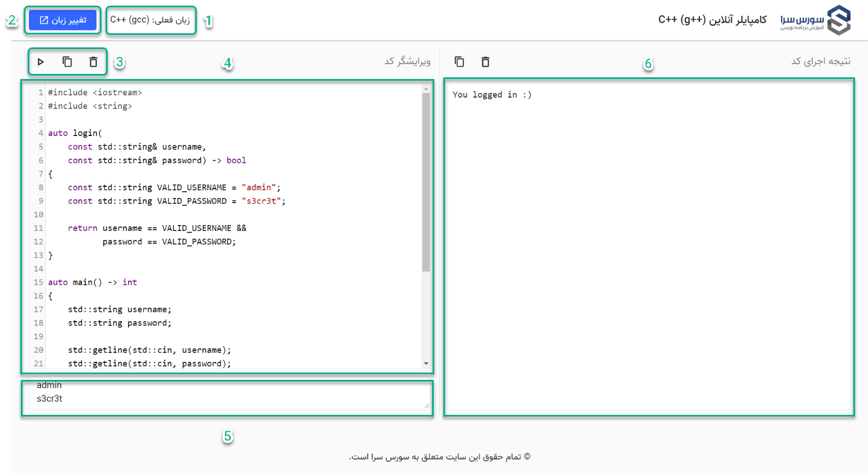The height and width of the screenshot is (473, 868).
Task: Clear the code editor with the trash icon
Action: (x=94, y=62)
